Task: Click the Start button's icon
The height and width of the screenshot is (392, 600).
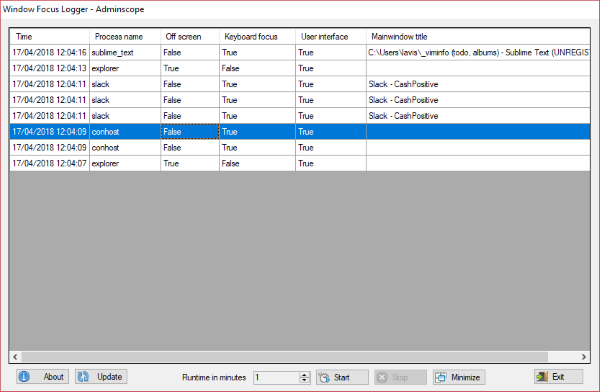Action: point(324,377)
